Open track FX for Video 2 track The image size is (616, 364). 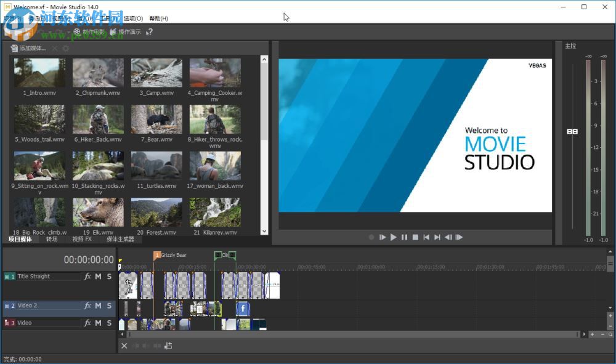click(87, 305)
